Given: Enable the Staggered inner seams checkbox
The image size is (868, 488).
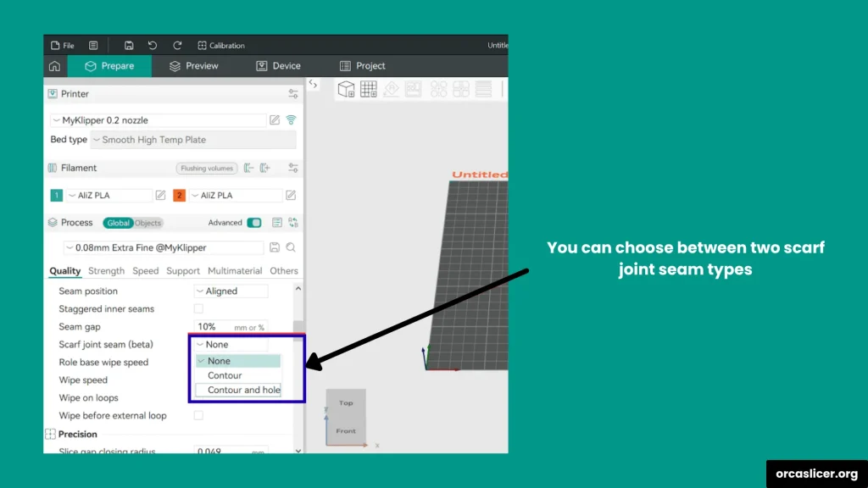Looking at the screenshot, I should point(198,308).
